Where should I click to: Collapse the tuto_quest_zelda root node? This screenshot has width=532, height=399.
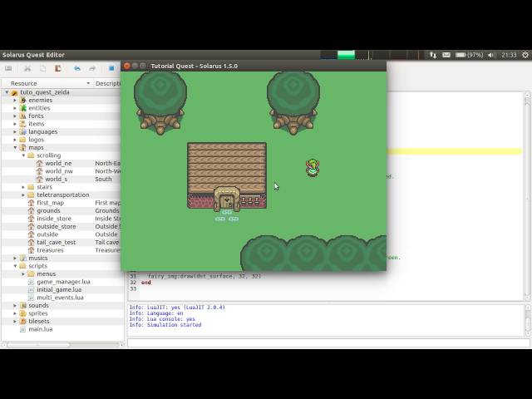point(7,92)
